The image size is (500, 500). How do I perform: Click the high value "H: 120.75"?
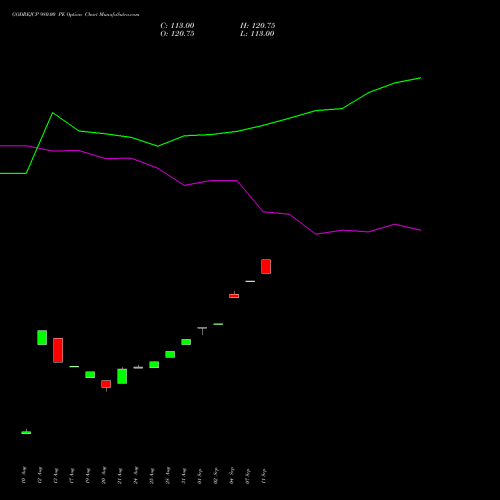(258, 26)
